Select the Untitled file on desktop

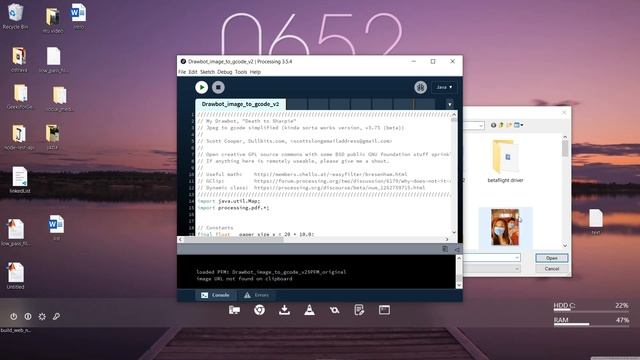click(15, 276)
